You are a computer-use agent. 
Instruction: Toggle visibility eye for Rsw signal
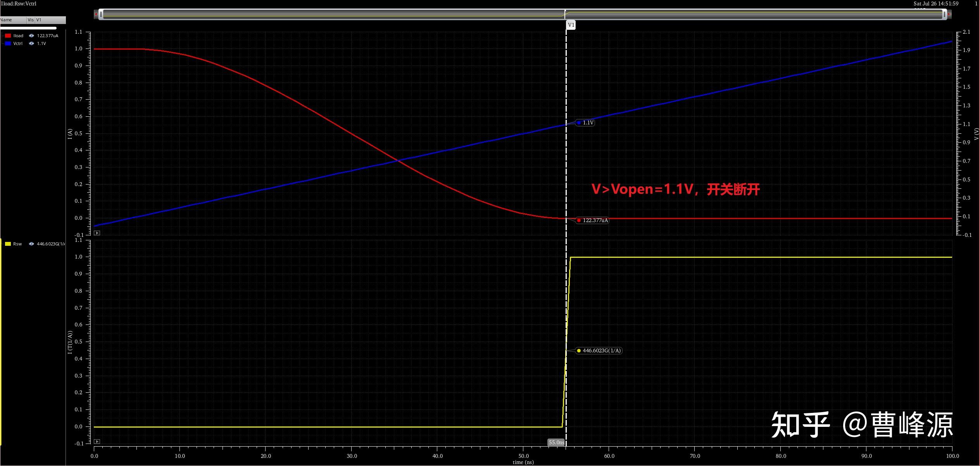coord(31,244)
